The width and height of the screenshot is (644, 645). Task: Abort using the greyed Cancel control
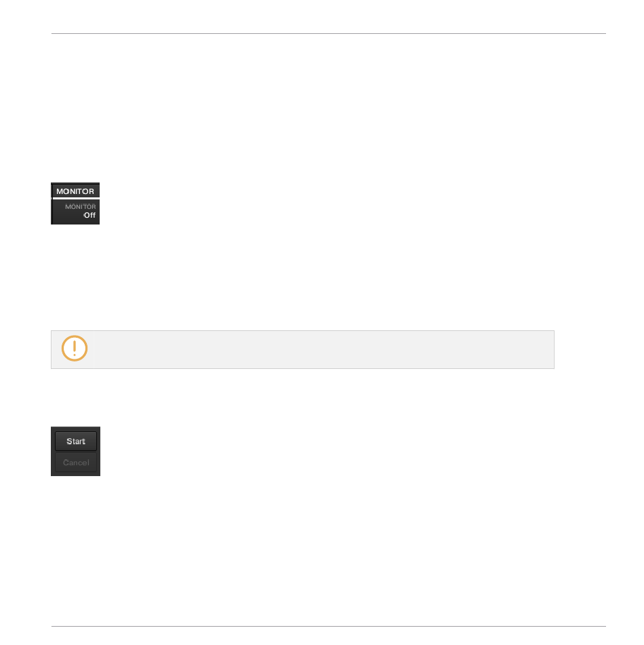(76, 463)
